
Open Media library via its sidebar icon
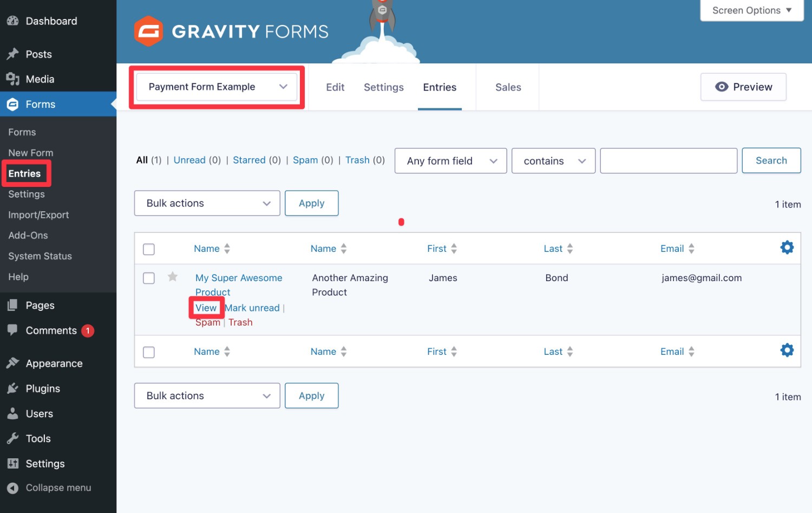pos(12,79)
